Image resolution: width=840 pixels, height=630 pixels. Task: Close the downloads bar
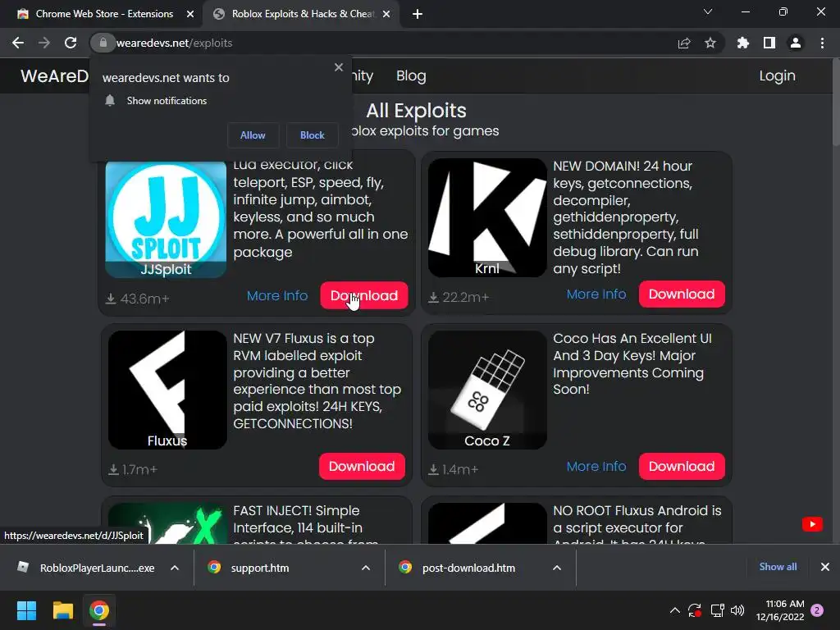(825, 567)
